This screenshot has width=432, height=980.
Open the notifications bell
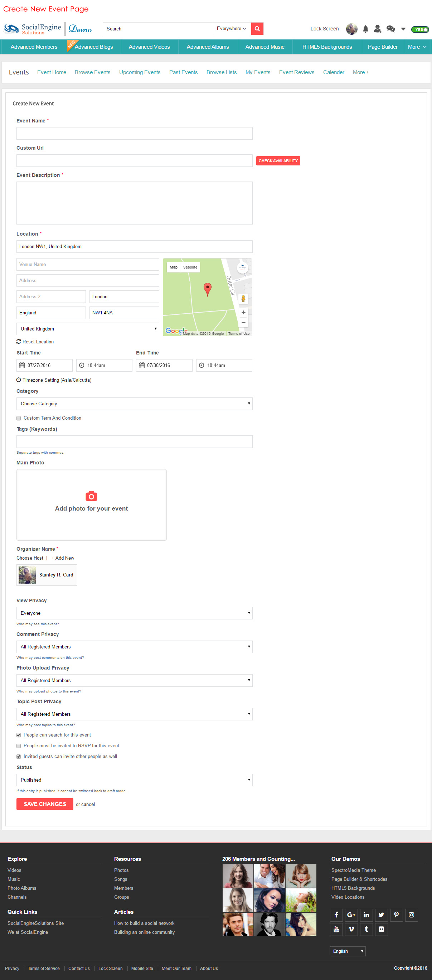(365, 29)
